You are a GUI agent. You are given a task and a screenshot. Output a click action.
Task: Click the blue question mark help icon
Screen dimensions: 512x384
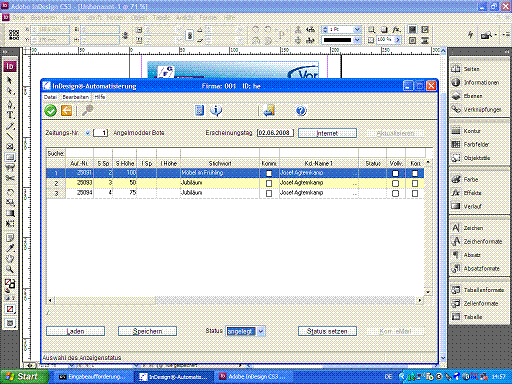[301, 111]
